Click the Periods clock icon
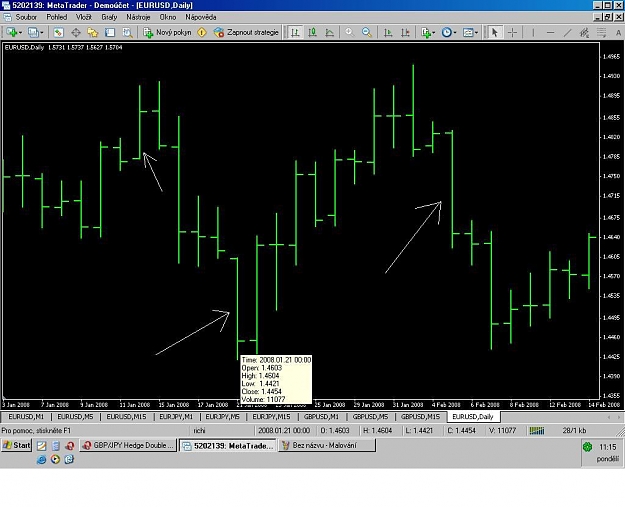The height and width of the screenshot is (507, 625). coord(446,32)
